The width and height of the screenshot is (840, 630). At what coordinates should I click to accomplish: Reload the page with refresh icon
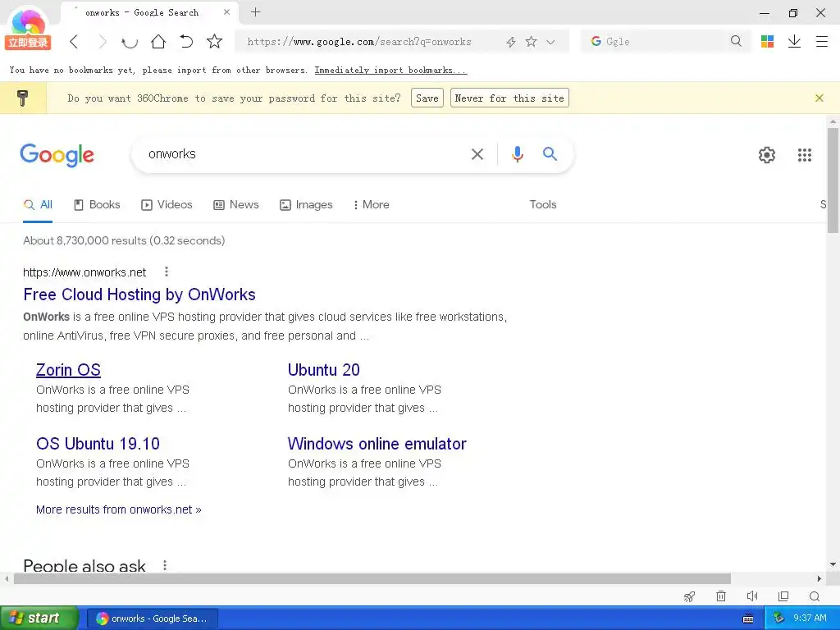tap(130, 42)
